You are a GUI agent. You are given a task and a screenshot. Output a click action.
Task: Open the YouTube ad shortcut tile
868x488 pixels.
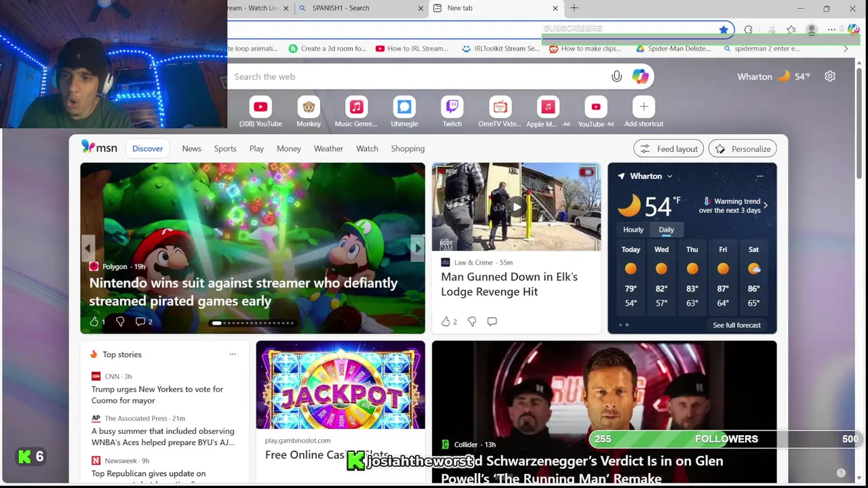[595, 112]
